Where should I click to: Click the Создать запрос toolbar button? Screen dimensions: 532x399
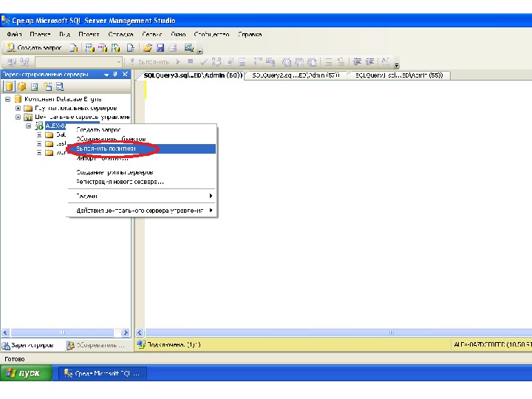pos(34,48)
